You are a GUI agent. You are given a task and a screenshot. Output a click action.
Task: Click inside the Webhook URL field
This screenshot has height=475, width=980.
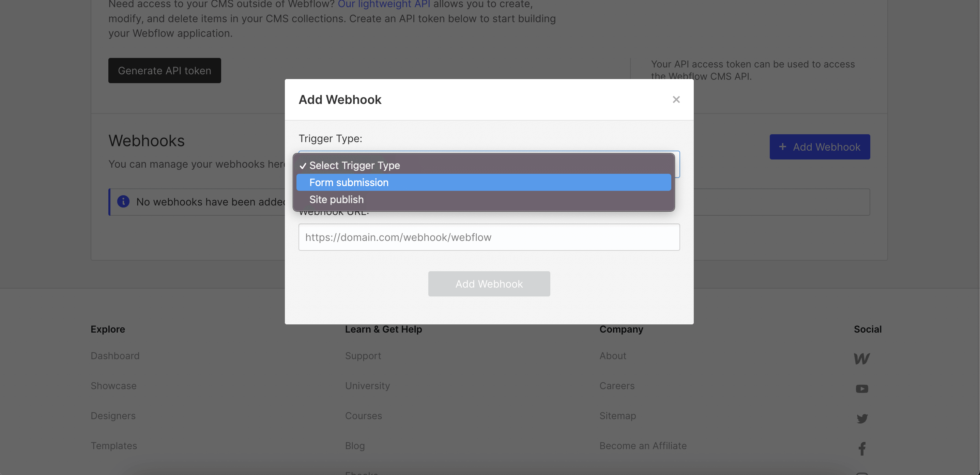click(x=489, y=237)
